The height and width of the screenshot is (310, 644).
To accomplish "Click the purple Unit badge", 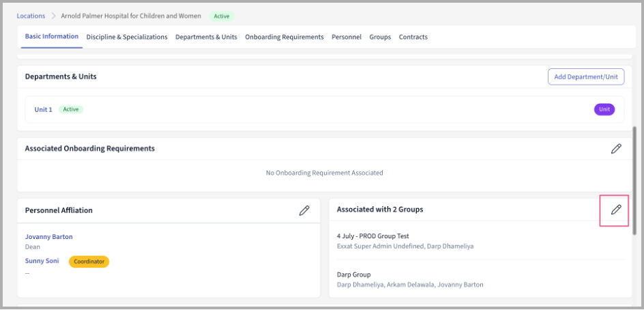I will [x=604, y=109].
